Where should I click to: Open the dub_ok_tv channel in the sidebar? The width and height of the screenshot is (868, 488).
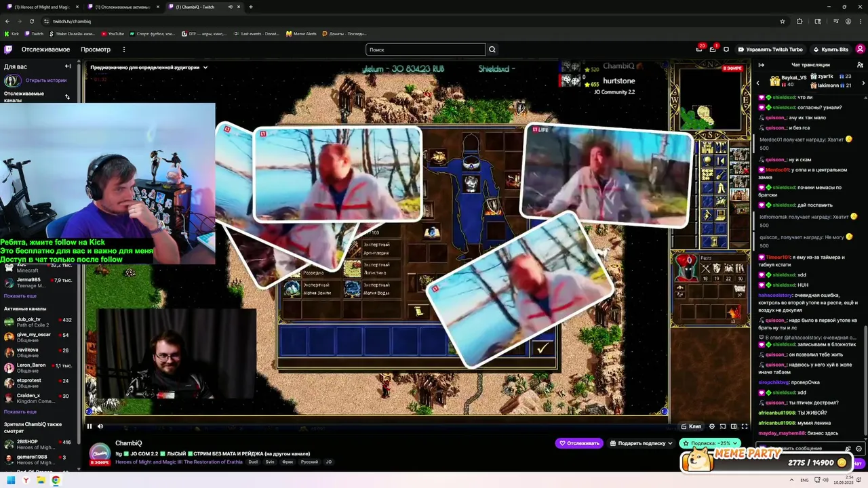click(x=38, y=322)
